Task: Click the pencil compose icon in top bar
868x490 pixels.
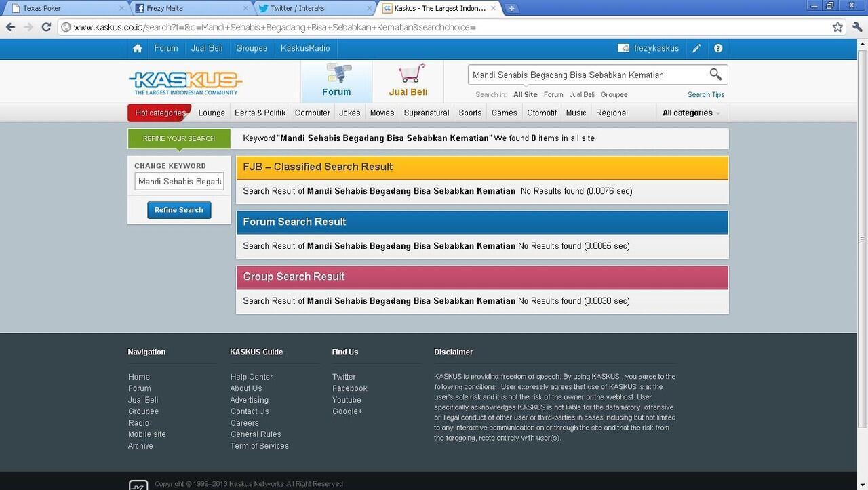Action: click(696, 49)
